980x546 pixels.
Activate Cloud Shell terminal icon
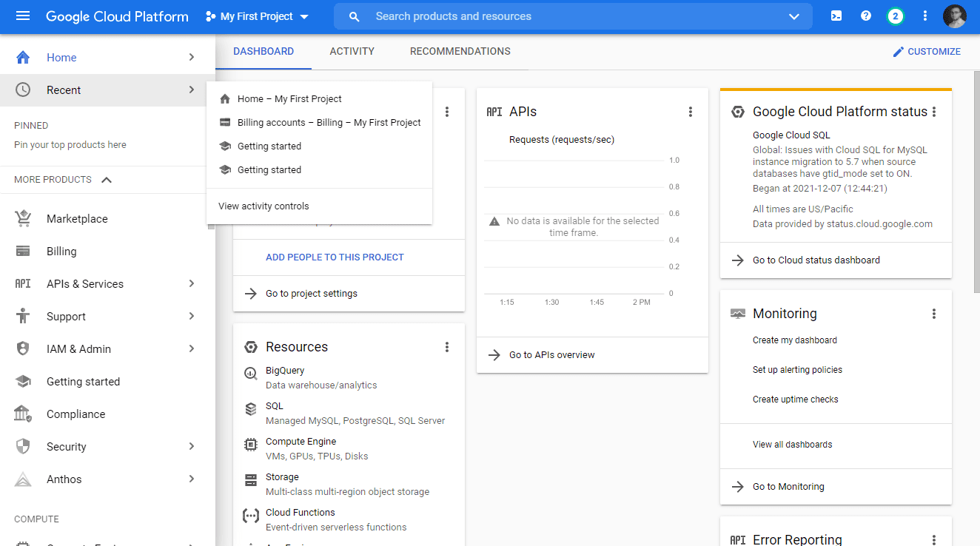[836, 16]
